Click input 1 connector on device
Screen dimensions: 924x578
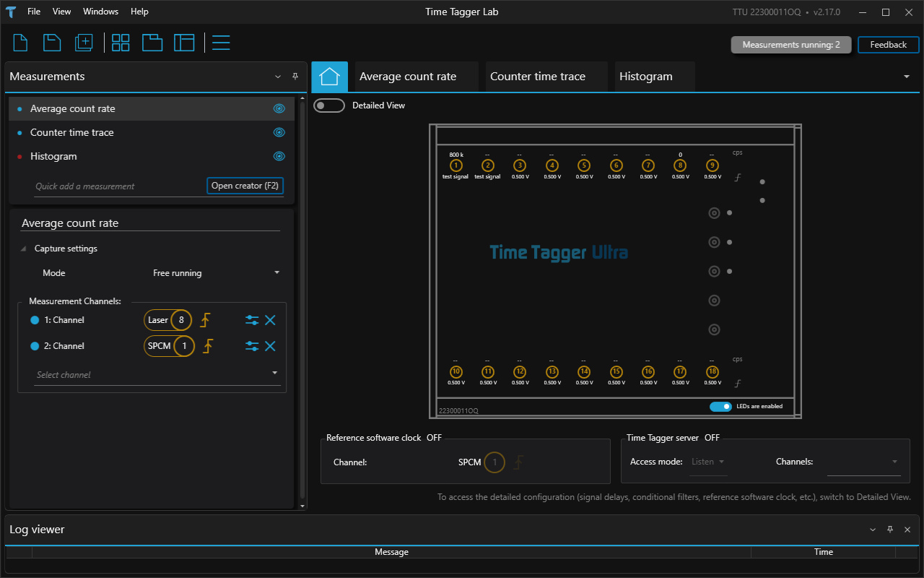click(456, 165)
